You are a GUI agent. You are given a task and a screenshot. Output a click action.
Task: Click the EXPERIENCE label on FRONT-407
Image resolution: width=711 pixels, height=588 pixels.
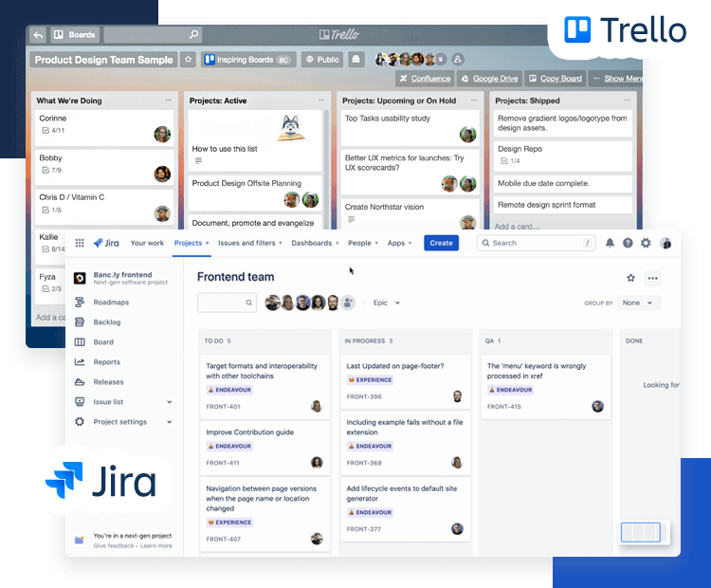229,523
